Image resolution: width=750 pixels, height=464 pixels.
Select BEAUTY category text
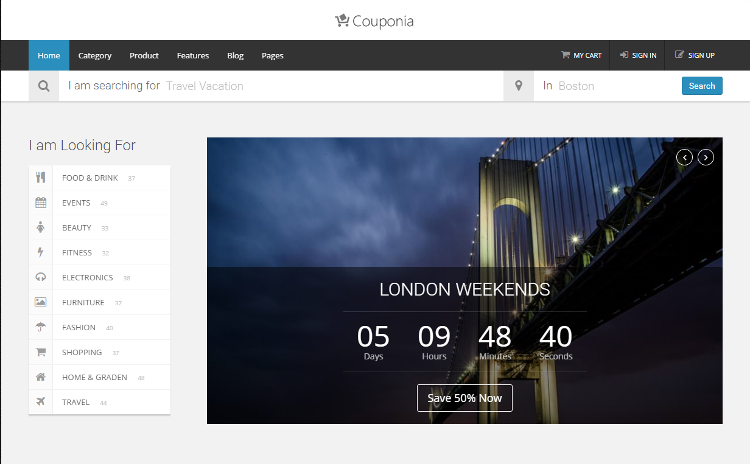pos(77,228)
